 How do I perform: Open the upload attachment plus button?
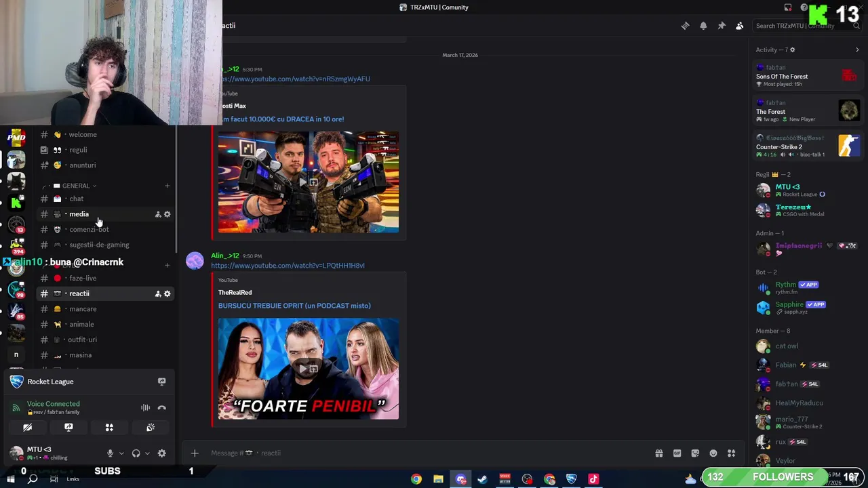pyautogui.click(x=195, y=453)
